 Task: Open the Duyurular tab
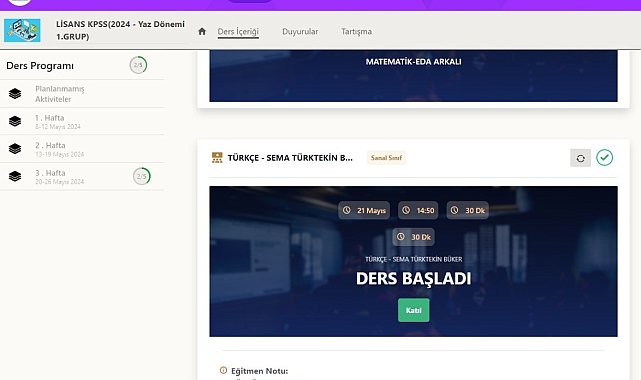coord(300,31)
